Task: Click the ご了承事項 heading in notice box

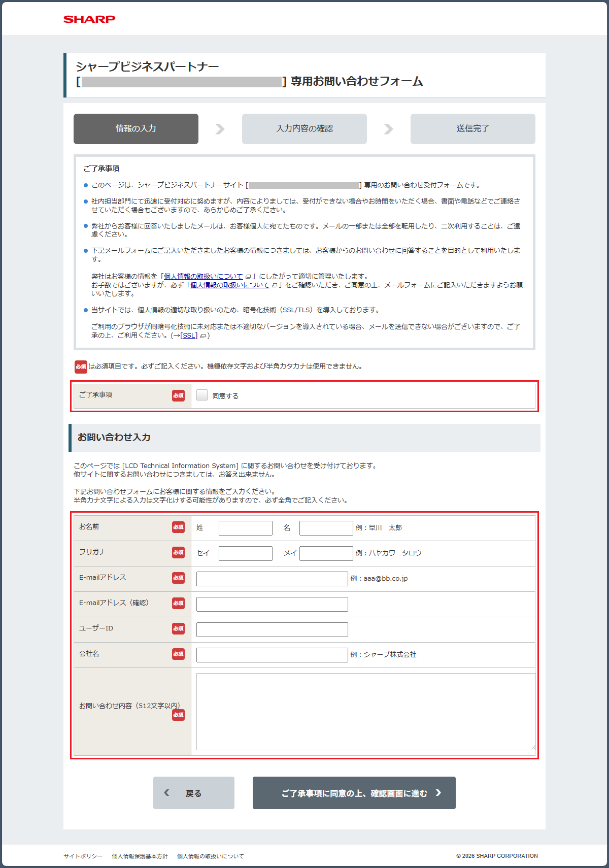Action: pyautogui.click(x=101, y=169)
